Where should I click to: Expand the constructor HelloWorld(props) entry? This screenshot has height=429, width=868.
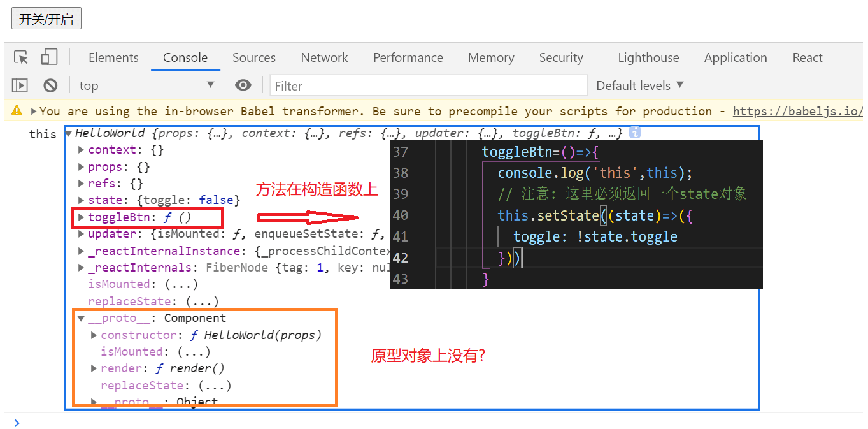pyautogui.click(x=94, y=335)
